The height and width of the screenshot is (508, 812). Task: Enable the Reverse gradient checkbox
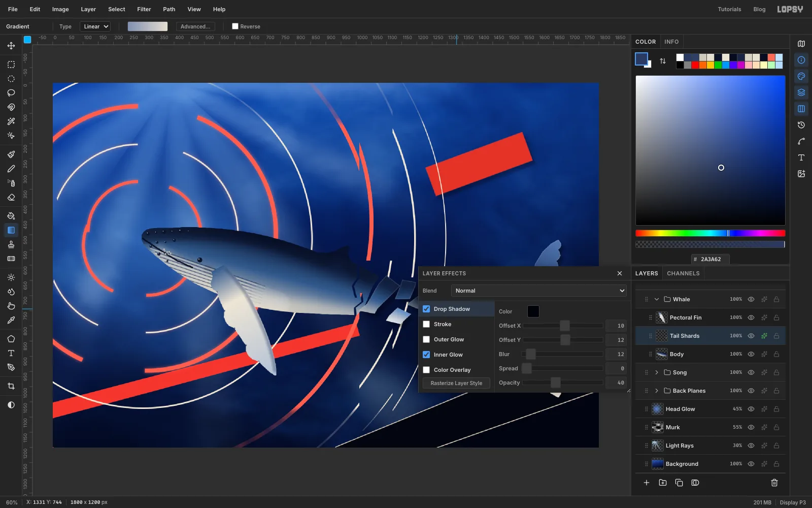(235, 26)
